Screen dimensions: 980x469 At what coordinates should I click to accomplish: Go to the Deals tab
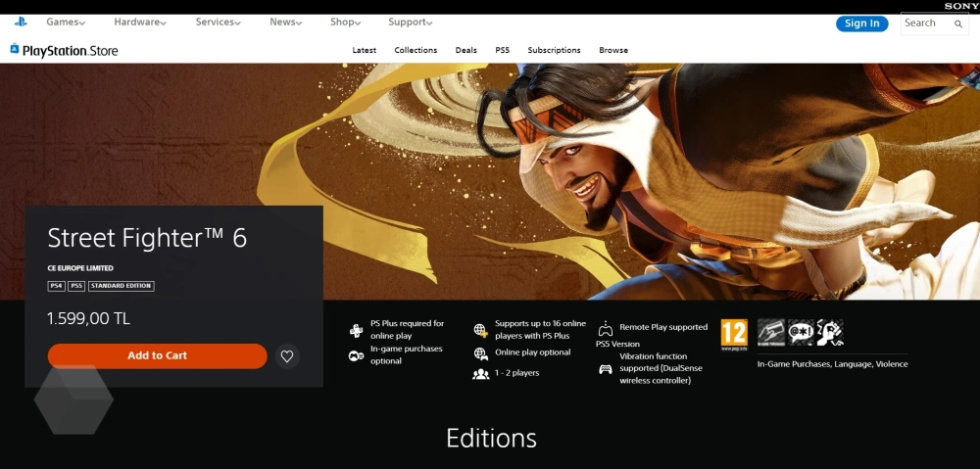click(x=466, y=50)
